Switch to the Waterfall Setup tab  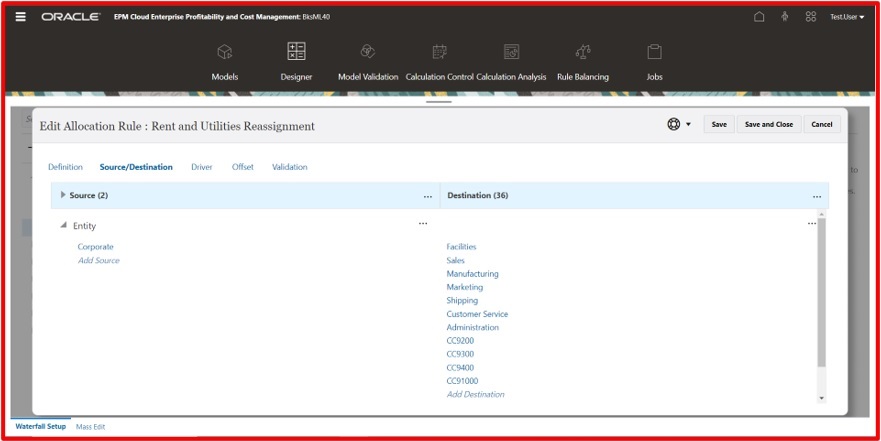pyautogui.click(x=40, y=426)
